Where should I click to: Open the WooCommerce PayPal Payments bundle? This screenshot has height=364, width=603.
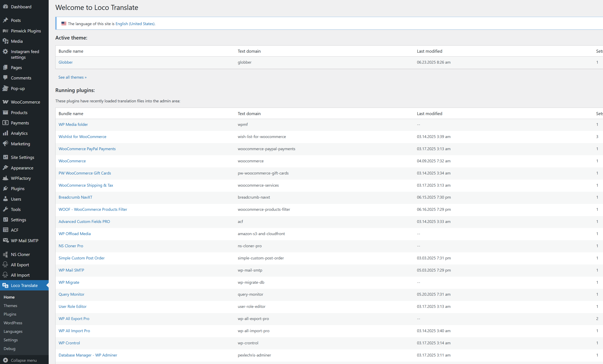(x=87, y=149)
